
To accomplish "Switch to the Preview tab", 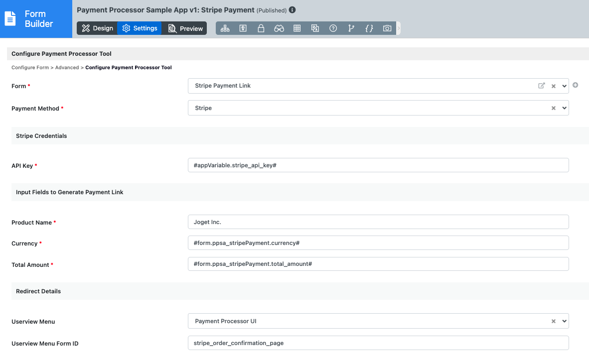I will click(185, 28).
